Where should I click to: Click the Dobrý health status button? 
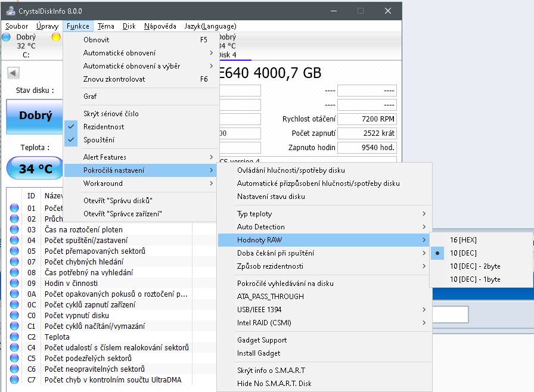coord(35,116)
